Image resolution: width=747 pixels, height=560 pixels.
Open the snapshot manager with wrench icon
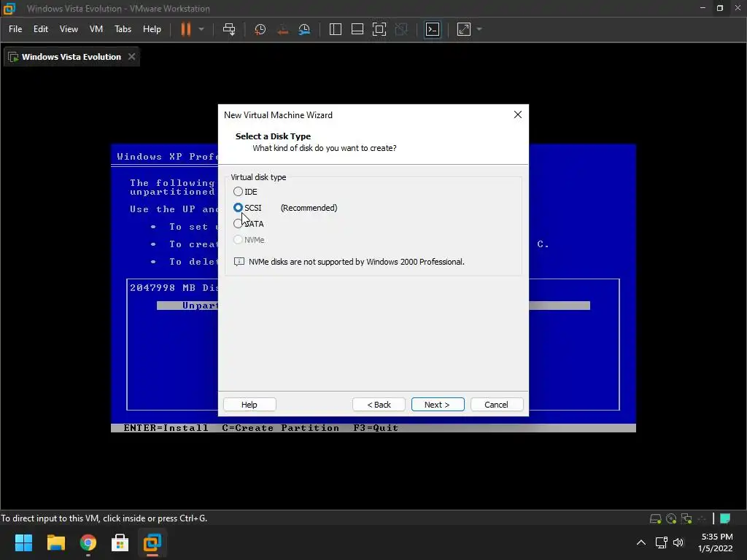(x=304, y=29)
